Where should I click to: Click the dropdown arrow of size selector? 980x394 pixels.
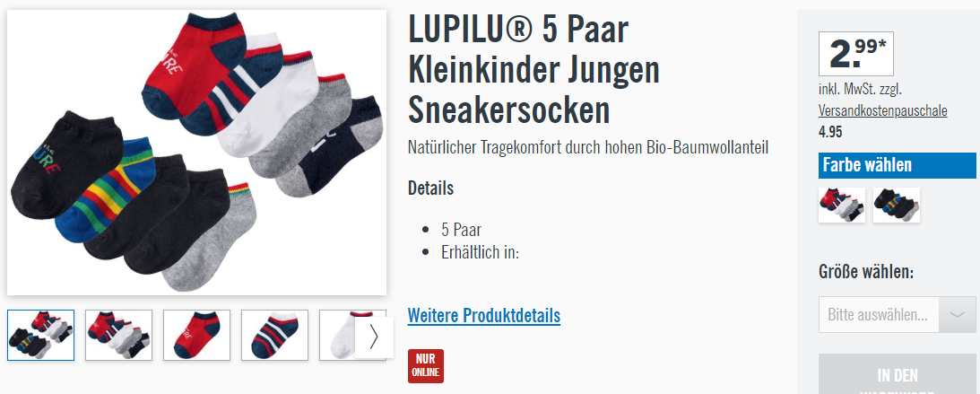tap(957, 315)
